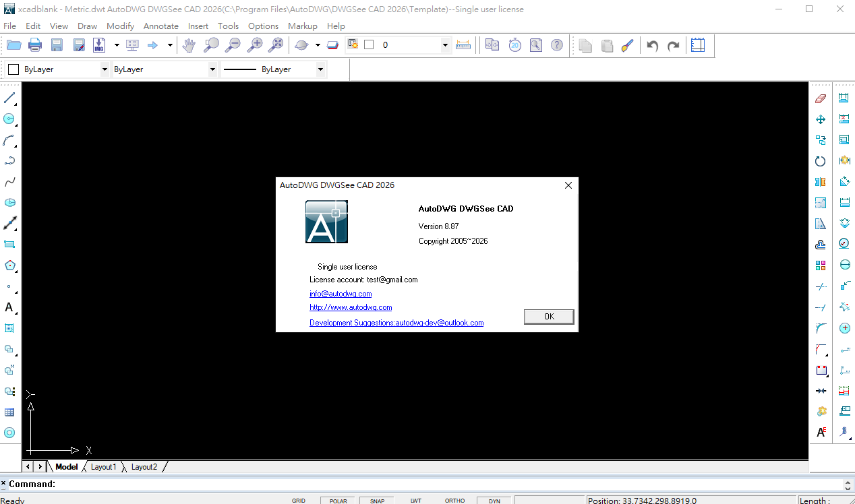Viewport: 855px width, 504px height.
Task: Click the Zoom Out magnifier icon
Action: (x=233, y=45)
